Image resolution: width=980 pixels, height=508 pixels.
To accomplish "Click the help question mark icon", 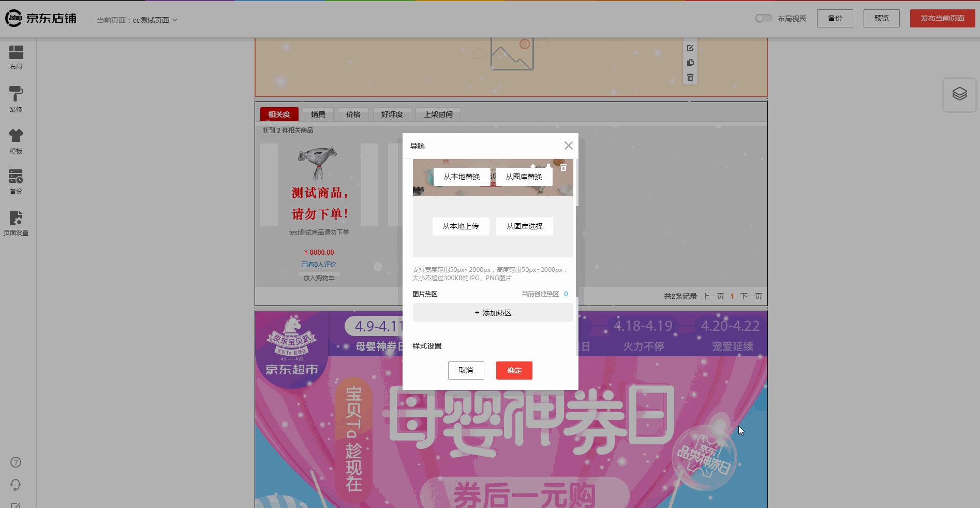I will [16, 462].
